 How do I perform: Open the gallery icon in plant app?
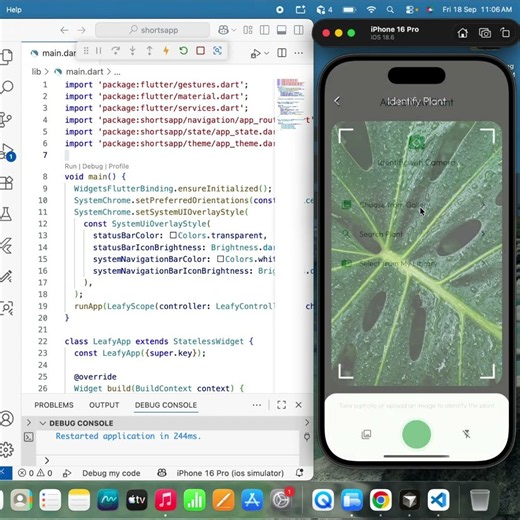pos(366,434)
